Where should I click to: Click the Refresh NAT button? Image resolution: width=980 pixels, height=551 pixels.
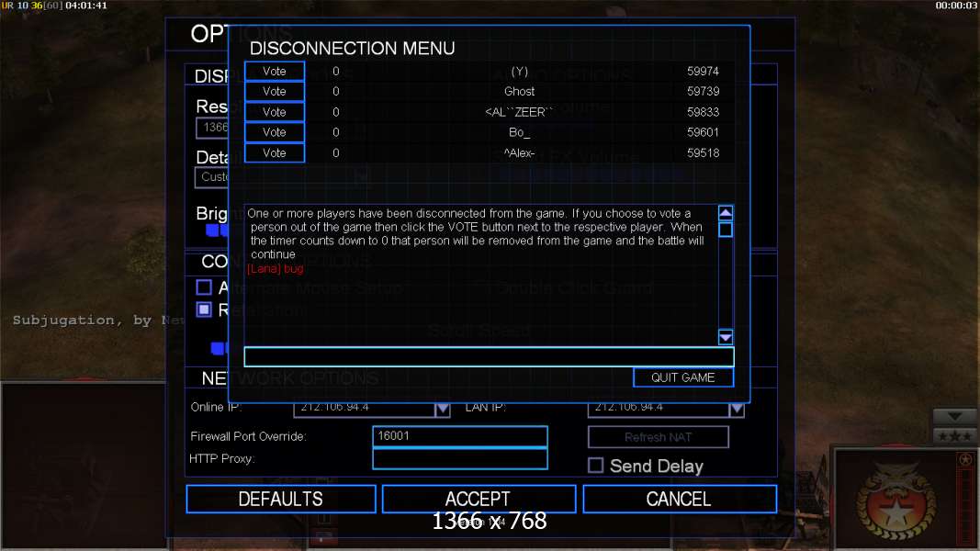pos(659,437)
